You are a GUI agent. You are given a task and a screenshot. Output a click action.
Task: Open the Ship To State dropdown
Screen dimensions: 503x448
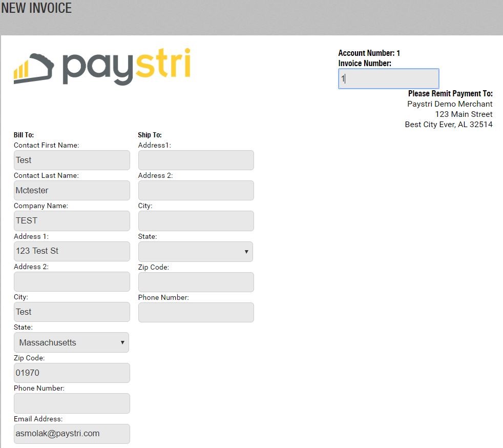[196, 252]
